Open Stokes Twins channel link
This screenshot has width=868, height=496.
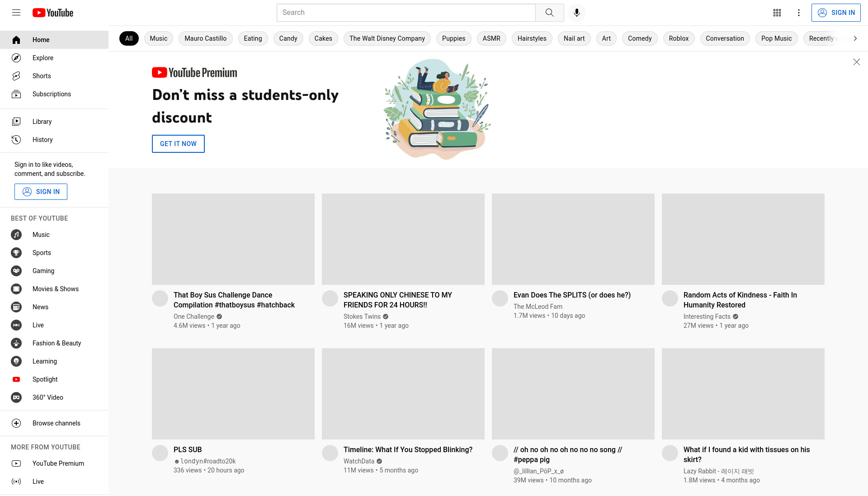coord(362,316)
